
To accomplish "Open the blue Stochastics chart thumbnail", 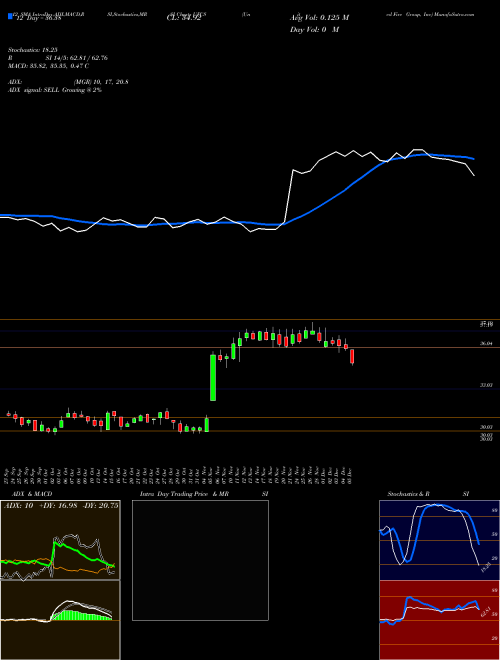I will coord(439,540).
